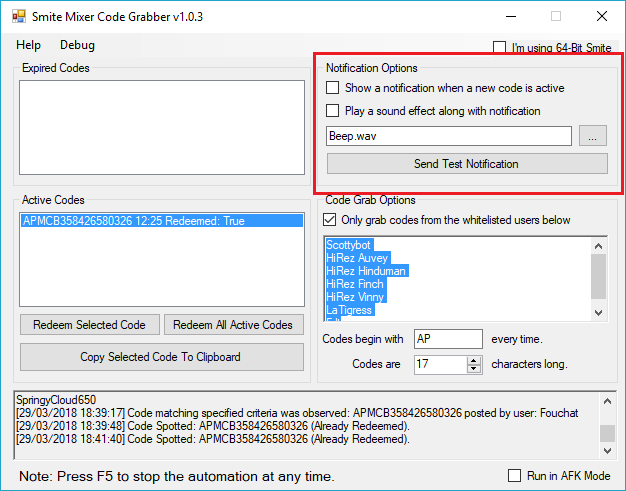Select active code APMCB358426580326
The image size is (626, 491).
click(x=162, y=221)
